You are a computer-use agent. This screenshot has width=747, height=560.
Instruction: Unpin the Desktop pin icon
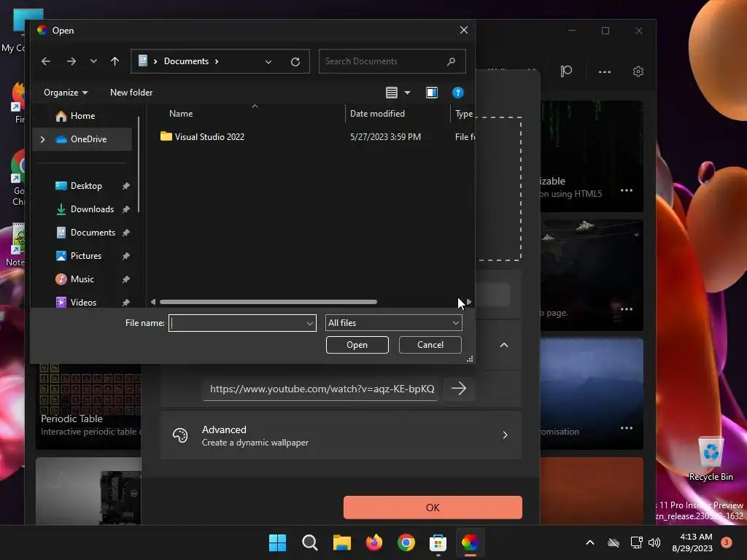click(125, 186)
